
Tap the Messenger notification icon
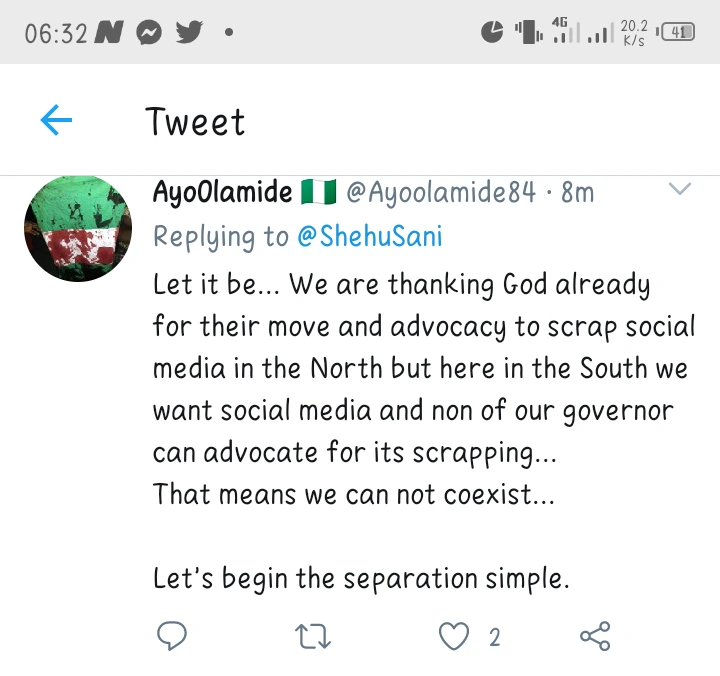(148, 33)
